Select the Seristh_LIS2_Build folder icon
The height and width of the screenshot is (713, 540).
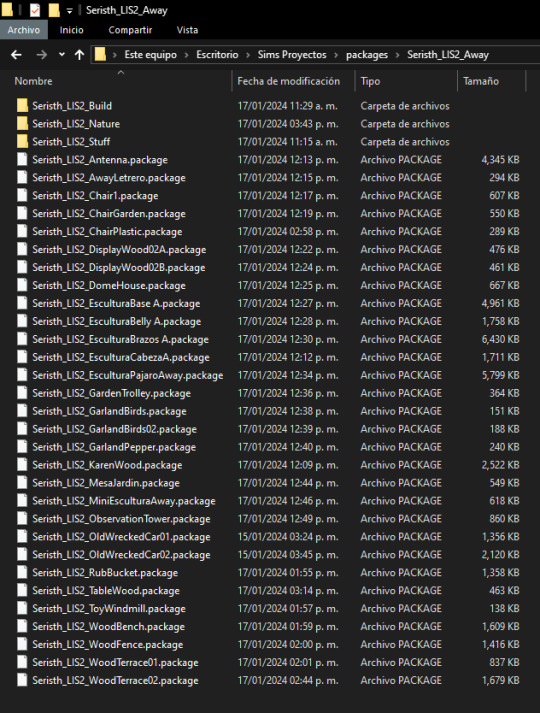22,106
